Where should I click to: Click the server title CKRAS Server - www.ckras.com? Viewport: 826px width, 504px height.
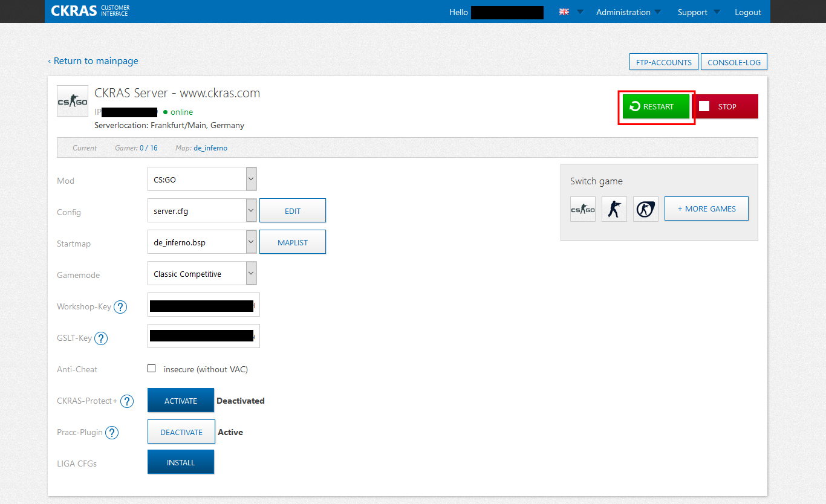pyautogui.click(x=177, y=93)
